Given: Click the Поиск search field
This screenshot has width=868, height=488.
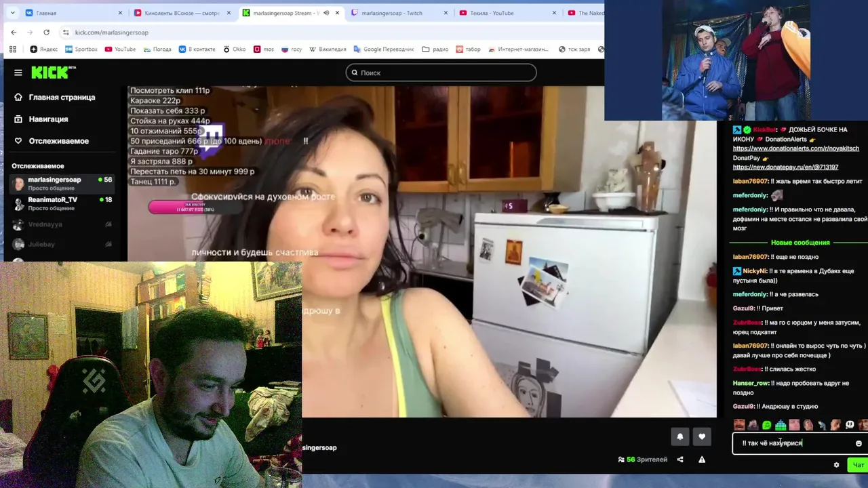Looking at the screenshot, I should (x=441, y=73).
